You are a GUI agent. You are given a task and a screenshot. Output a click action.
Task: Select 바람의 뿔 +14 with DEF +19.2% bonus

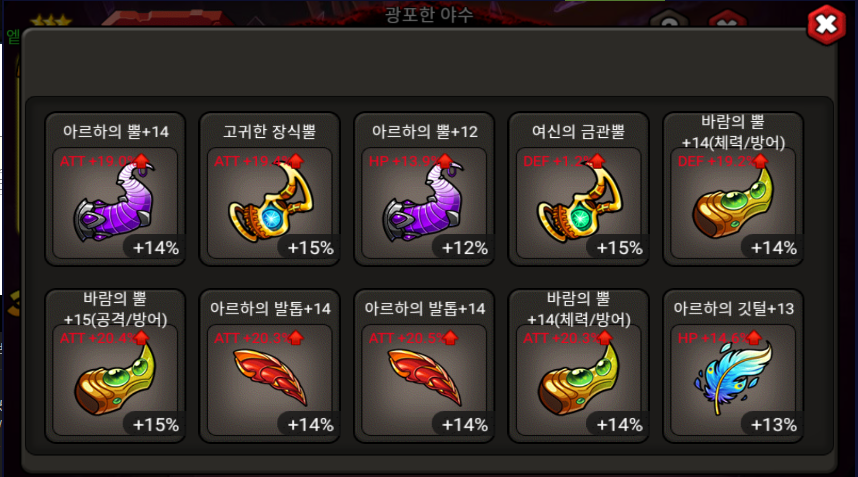tap(733, 189)
